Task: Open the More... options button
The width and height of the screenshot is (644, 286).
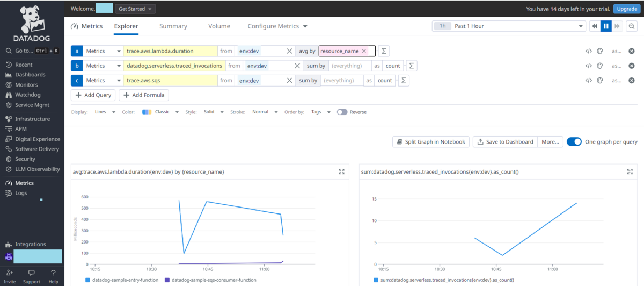Action: pyautogui.click(x=551, y=141)
